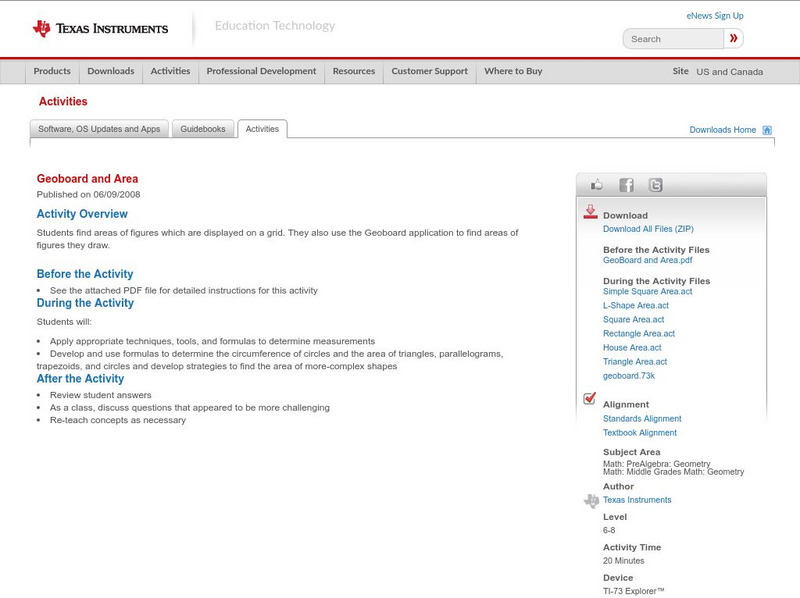Screen dimensions: 800x598
Task: Download Triangle Area.act
Action: [x=635, y=362]
